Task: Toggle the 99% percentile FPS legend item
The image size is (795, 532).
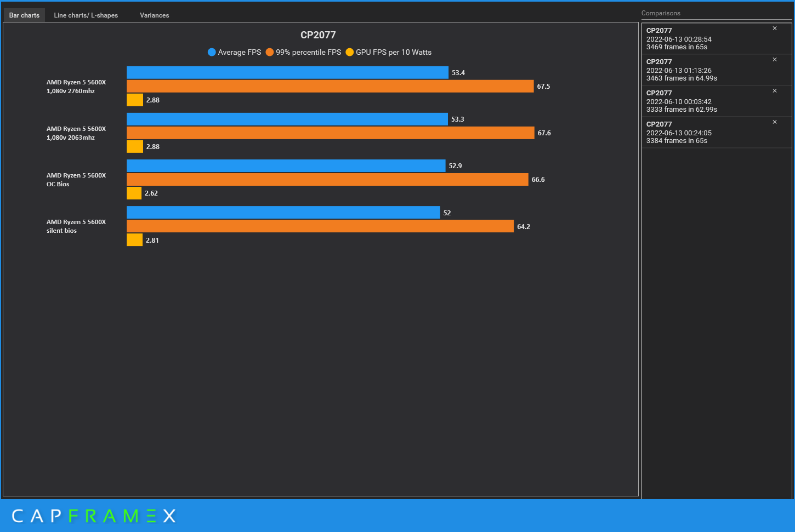Action: (303, 52)
